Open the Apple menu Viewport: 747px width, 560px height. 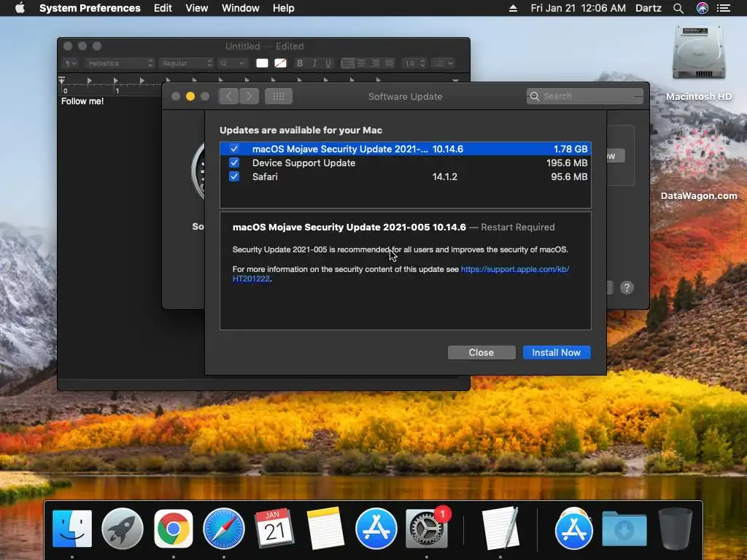pyautogui.click(x=20, y=8)
